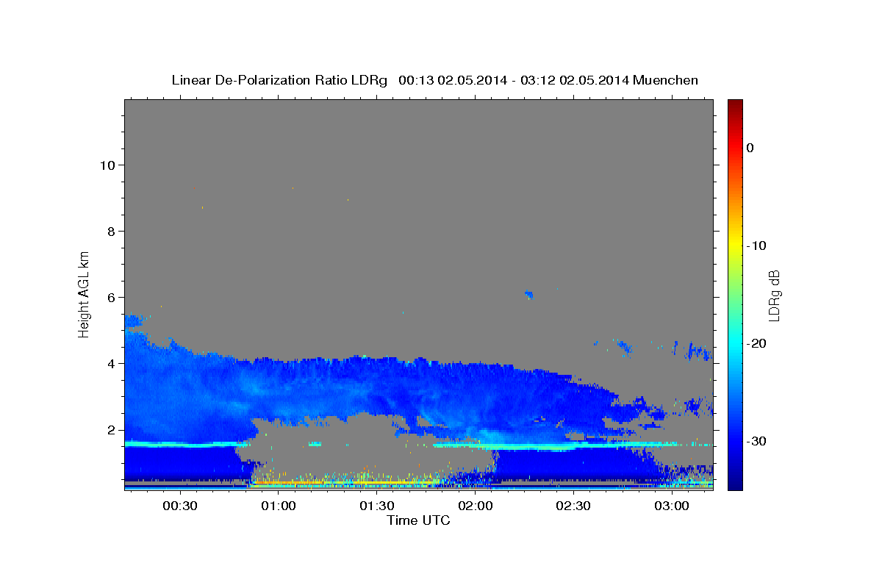
Task: Click the plot title 'Linear De-Polarization Ratio LDRg'
Action: pyautogui.click(x=279, y=80)
